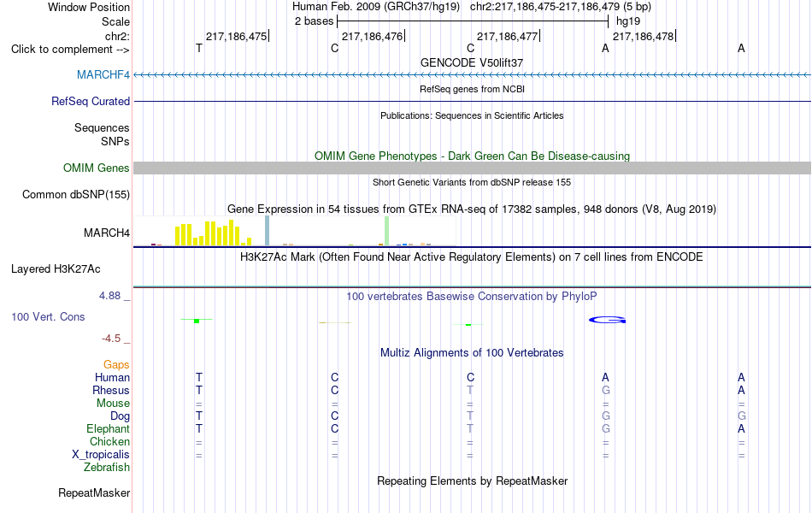The width and height of the screenshot is (812, 513).
Task: Open the RefSeq Curated track label
Action: click(x=91, y=101)
